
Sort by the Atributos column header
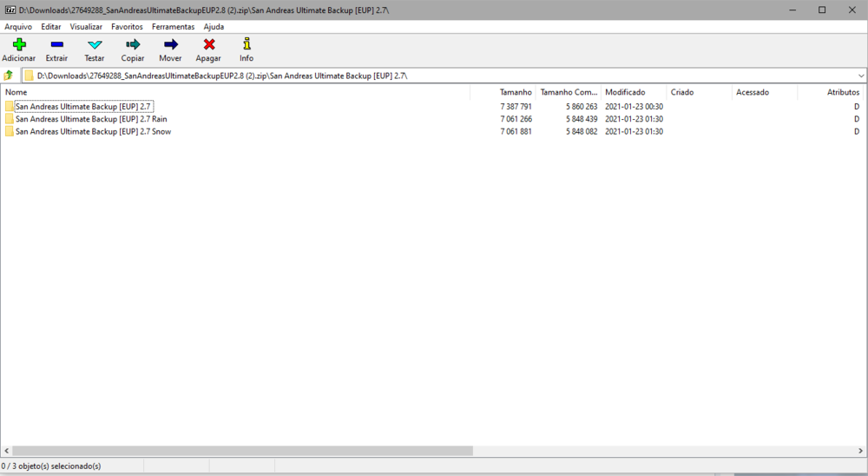tap(831, 92)
